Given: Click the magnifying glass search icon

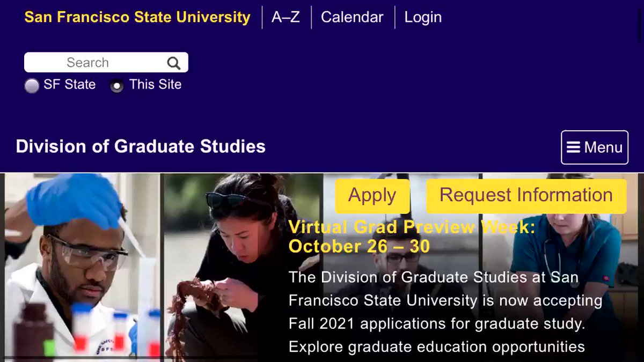Looking at the screenshot, I should [x=173, y=63].
